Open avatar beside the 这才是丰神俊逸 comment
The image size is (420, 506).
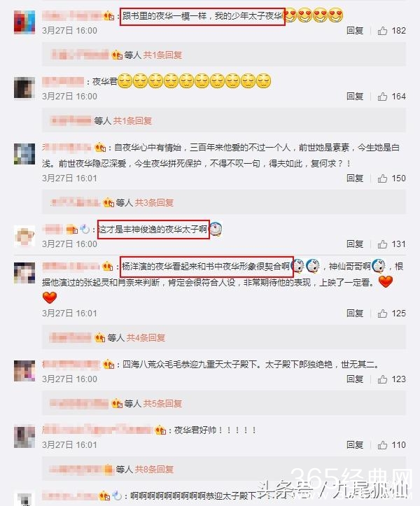click(x=24, y=236)
